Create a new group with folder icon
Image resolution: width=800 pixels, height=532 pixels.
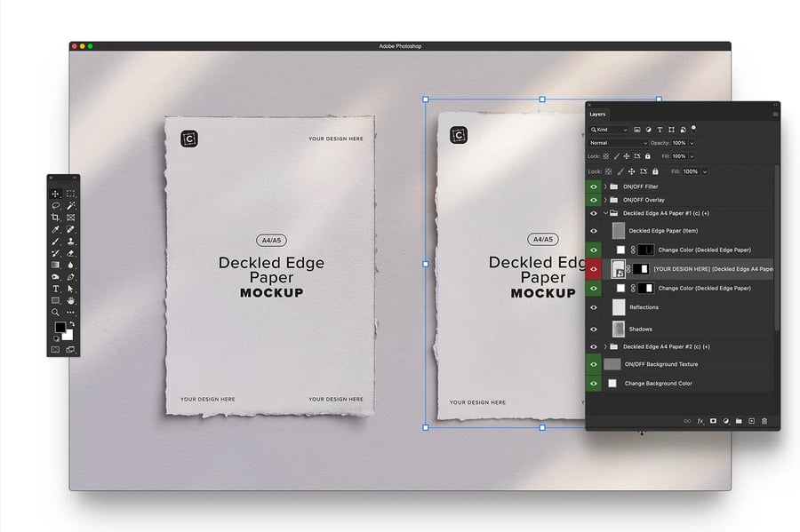(739, 421)
